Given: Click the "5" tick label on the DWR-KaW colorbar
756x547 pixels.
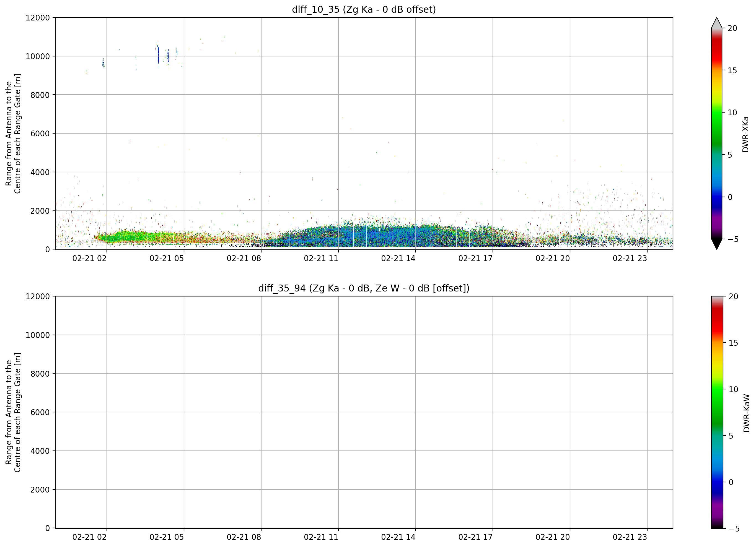Looking at the screenshot, I should tap(731, 436).
